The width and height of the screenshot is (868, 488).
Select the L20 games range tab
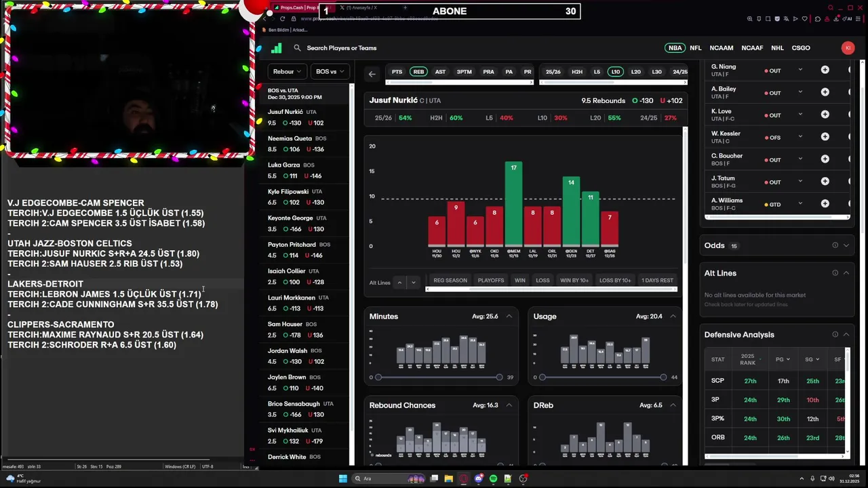(x=635, y=72)
